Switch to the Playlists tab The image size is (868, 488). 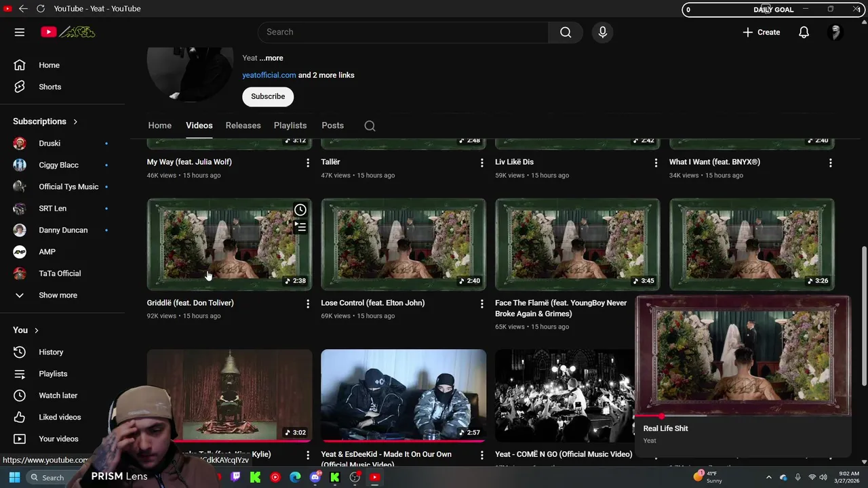[290, 125]
